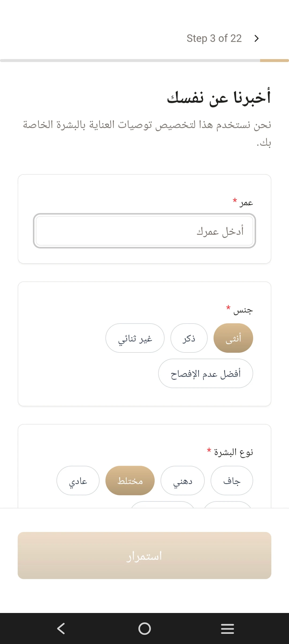
Task: Open the Android recent apps menu icon
Action: point(227,628)
